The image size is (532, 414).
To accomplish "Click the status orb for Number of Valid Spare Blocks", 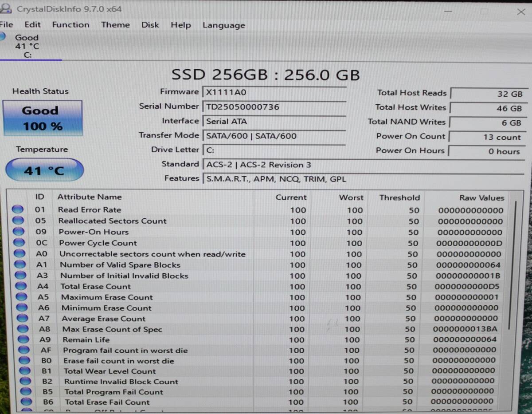I will tap(20, 264).
